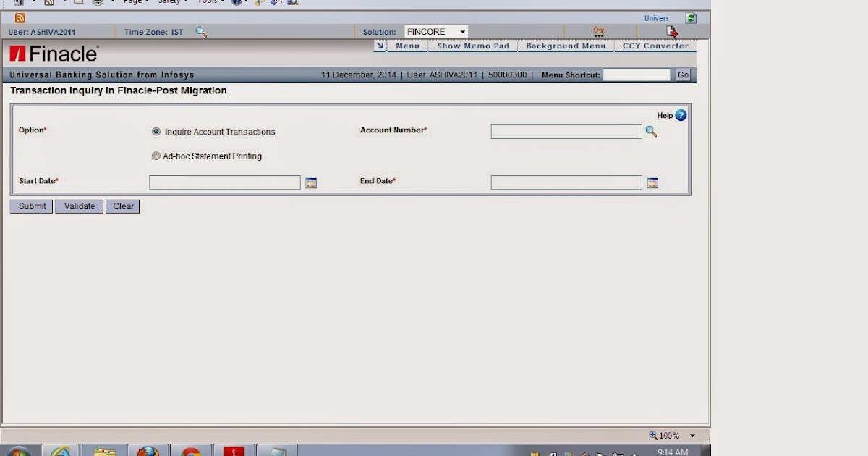Open the CCY Converter

[655, 46]
